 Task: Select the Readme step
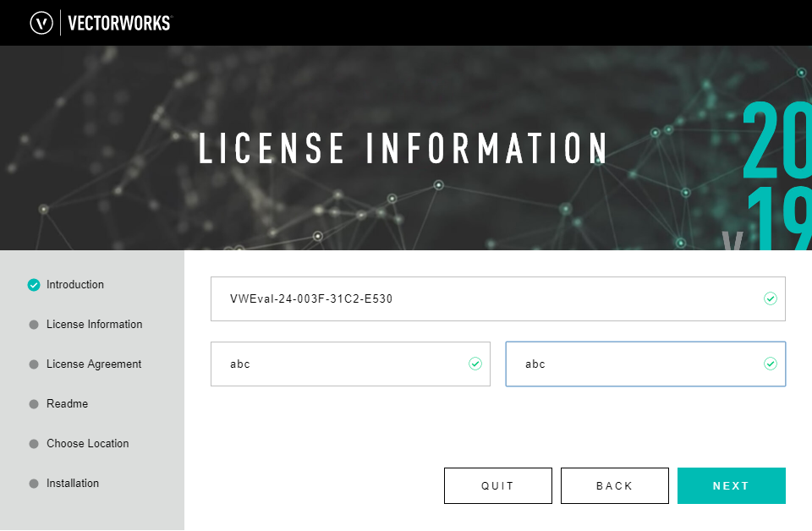[68, 403]
